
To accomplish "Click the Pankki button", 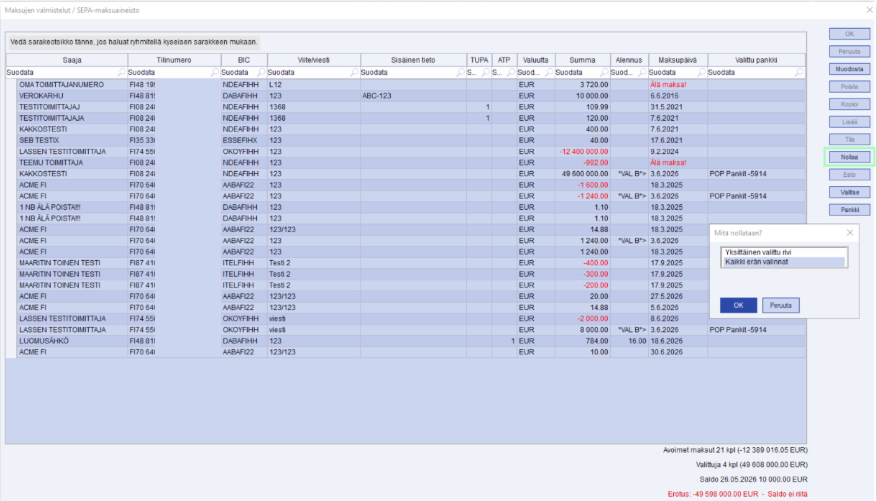I will (x=849, y=210).
